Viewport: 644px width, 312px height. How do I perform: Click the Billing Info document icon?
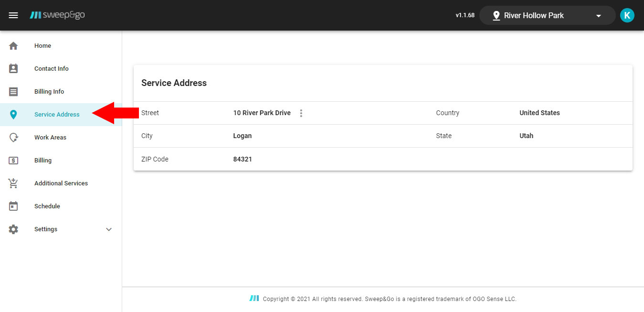pos(13,91)
